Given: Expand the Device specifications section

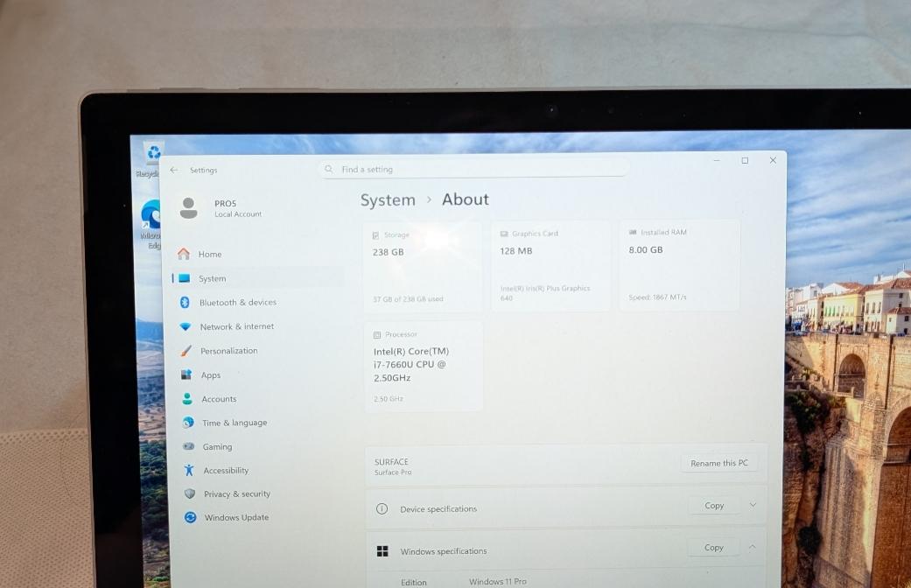Looking at the screenshot, I should pyautogui.click(x=753, y=505).
